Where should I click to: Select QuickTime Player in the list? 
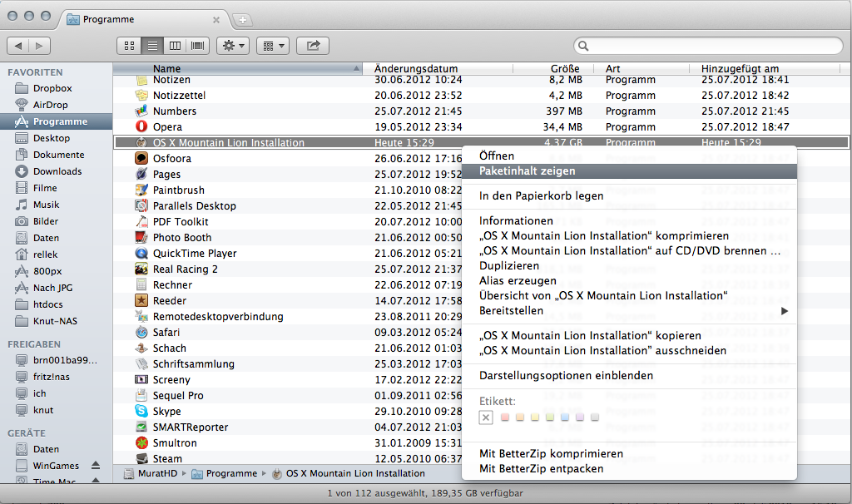click(x=195, y=253)
